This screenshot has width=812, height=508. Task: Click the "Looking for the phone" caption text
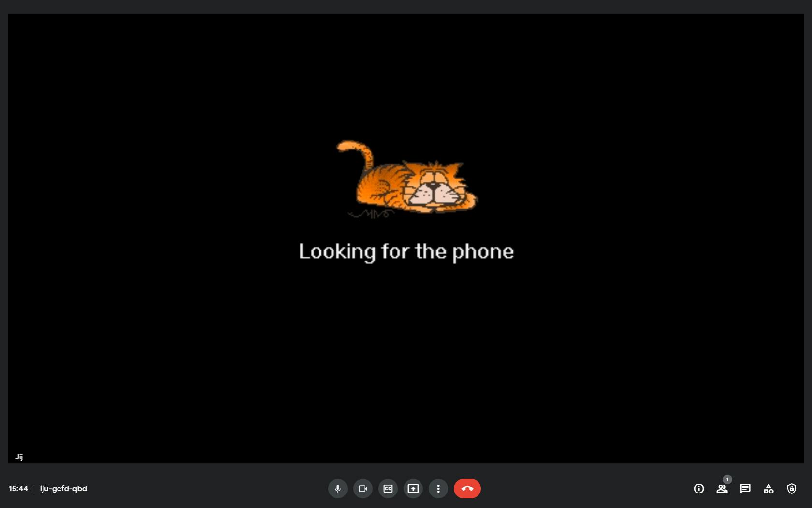tap(406, 252)
